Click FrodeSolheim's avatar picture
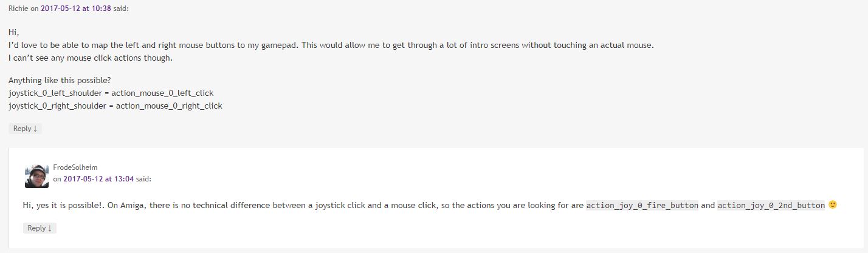Image resolution: width=868 pixels, height=253 pixels. tap(36, 176)
